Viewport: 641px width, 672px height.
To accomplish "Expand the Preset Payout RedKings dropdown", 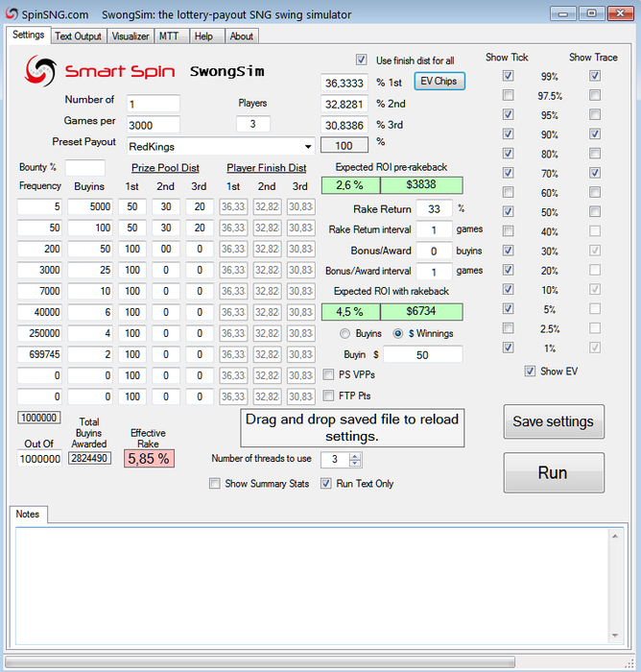I will (308, 147).
